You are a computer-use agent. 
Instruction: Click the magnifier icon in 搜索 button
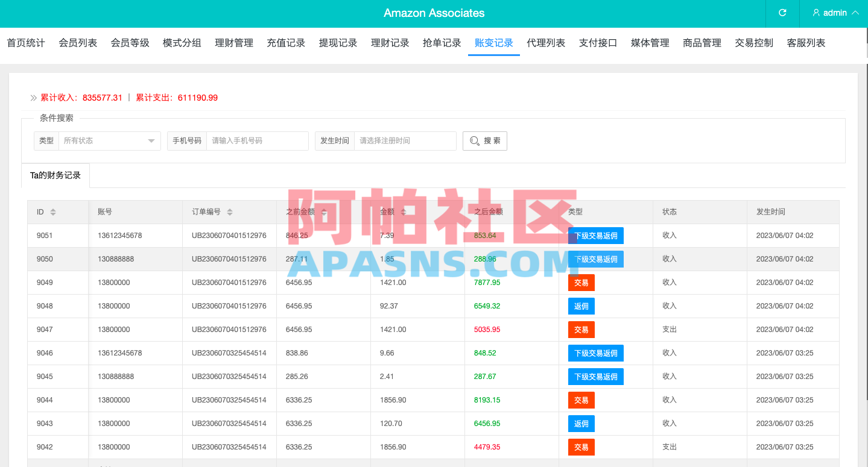click(x=475, y=141)
